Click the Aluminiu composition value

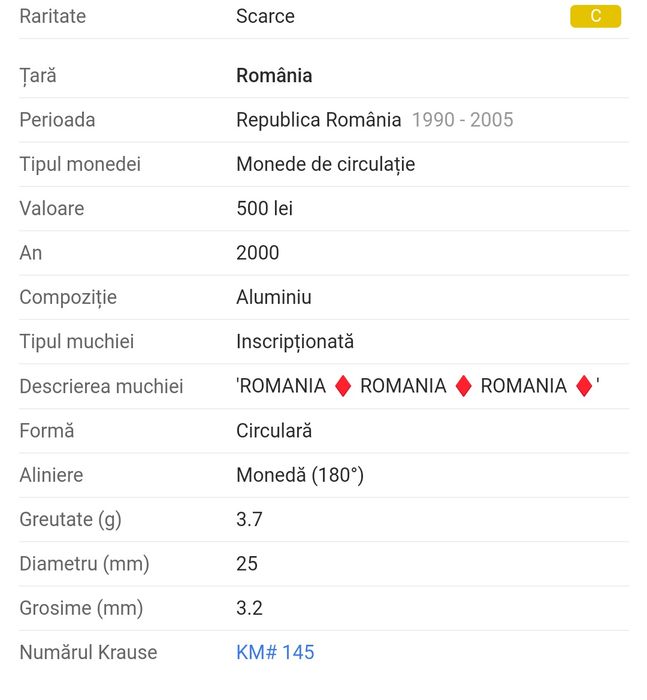point(273,297)
